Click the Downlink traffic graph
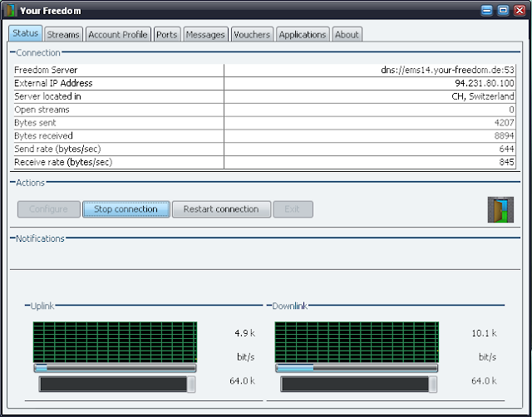The image size is (532, 417). coord(357,342)
